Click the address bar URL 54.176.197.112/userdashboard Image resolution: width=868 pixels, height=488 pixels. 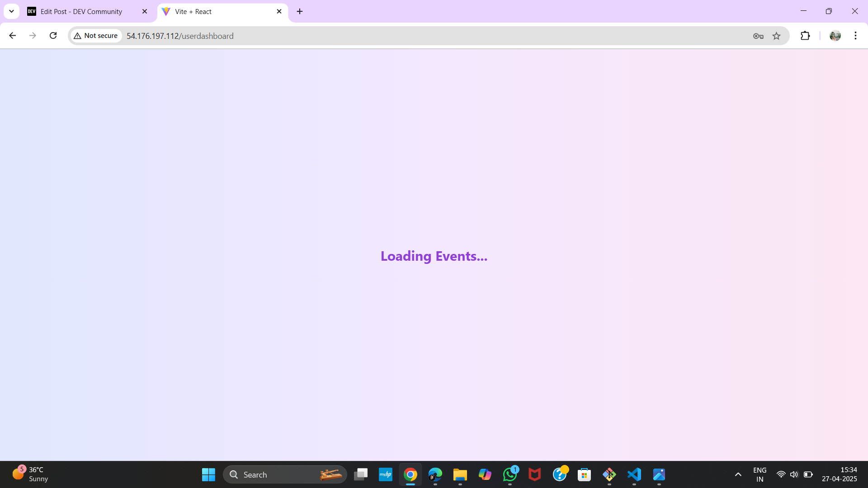pyautogui.click(x=180, y=36)
